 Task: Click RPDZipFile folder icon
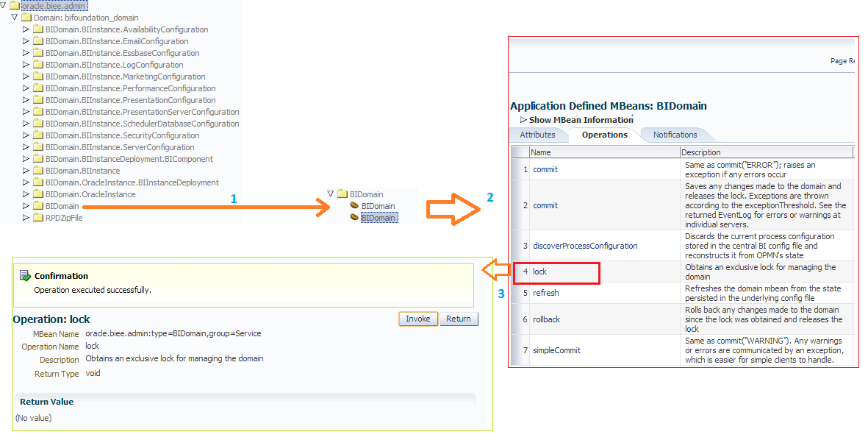click(37, 217)
